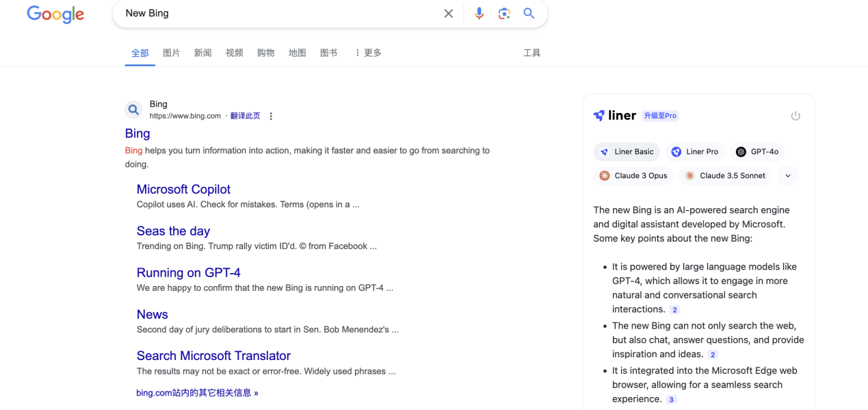Click the magnifier search submit icon
This screenshot has height=410, width=868.
point(529,14)
